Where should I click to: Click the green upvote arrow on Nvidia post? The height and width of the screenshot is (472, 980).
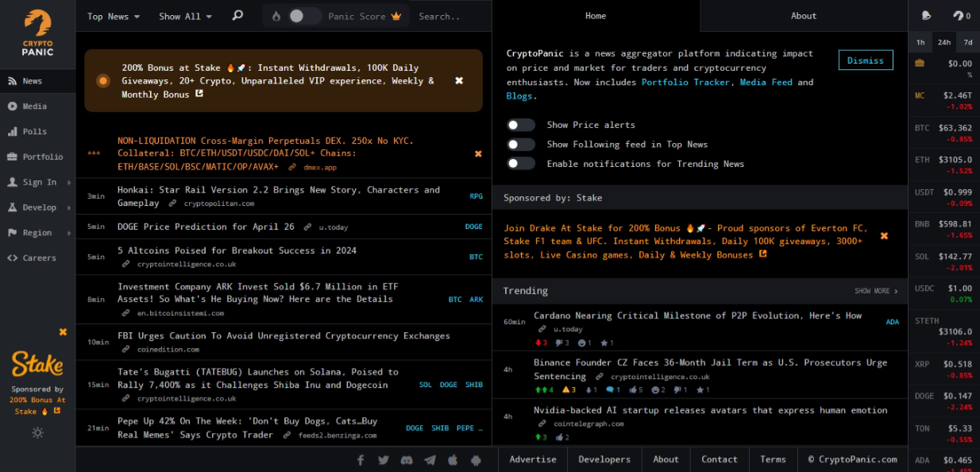pos(538,437)
